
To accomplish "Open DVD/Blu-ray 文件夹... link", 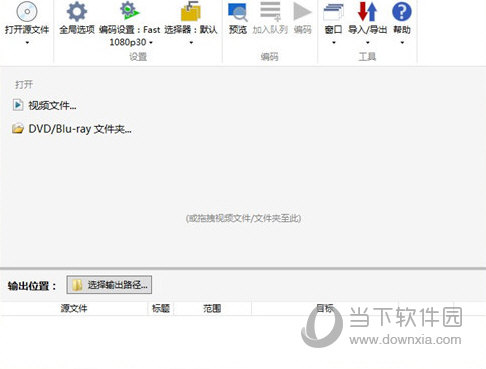I will tap(80, 129).
